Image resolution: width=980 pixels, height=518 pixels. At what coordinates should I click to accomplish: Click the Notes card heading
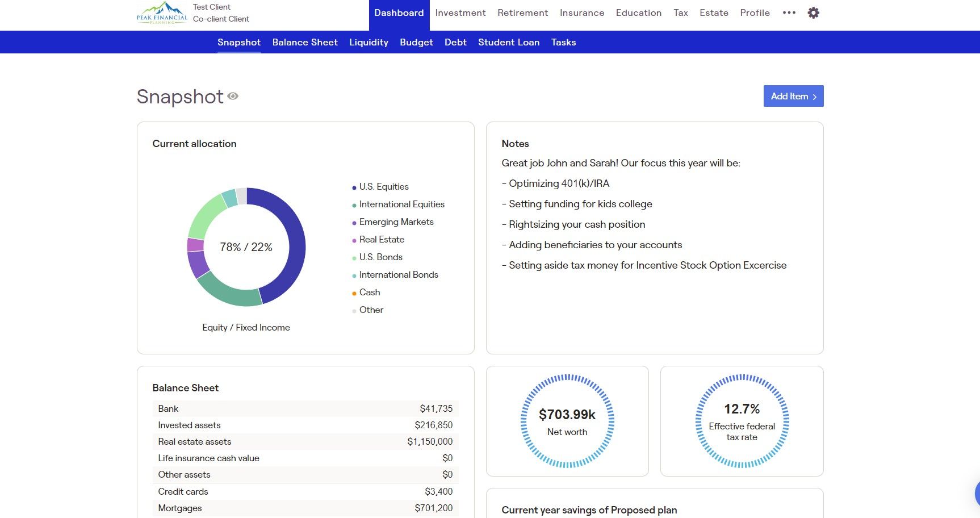pyautogui.click(x=515, y=144)
